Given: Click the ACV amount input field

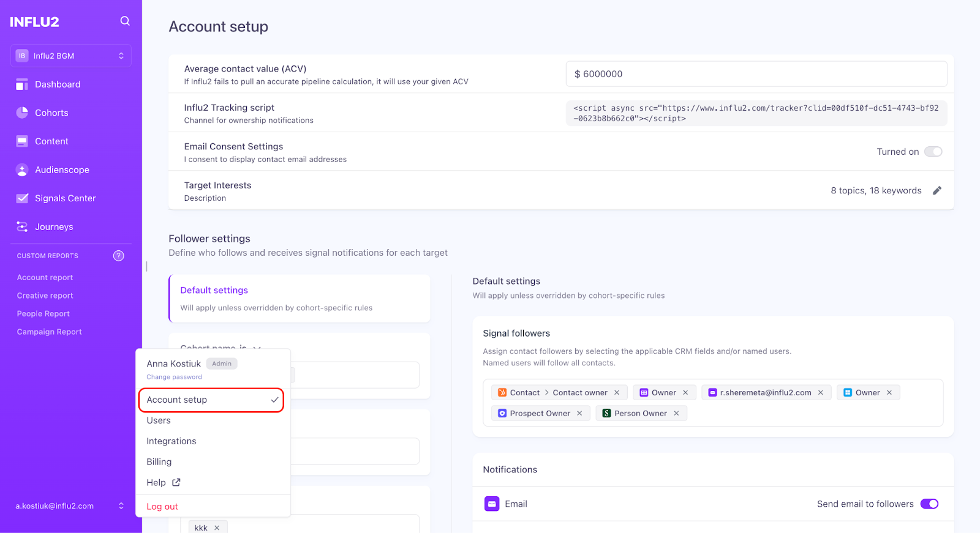Looking at the screenshot, I should 756,74.
